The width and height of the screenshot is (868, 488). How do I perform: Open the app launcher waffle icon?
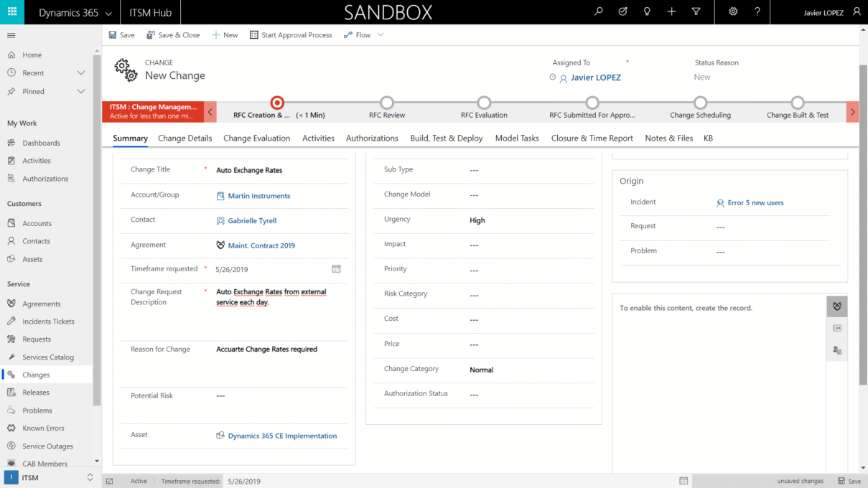click(12, 11)
